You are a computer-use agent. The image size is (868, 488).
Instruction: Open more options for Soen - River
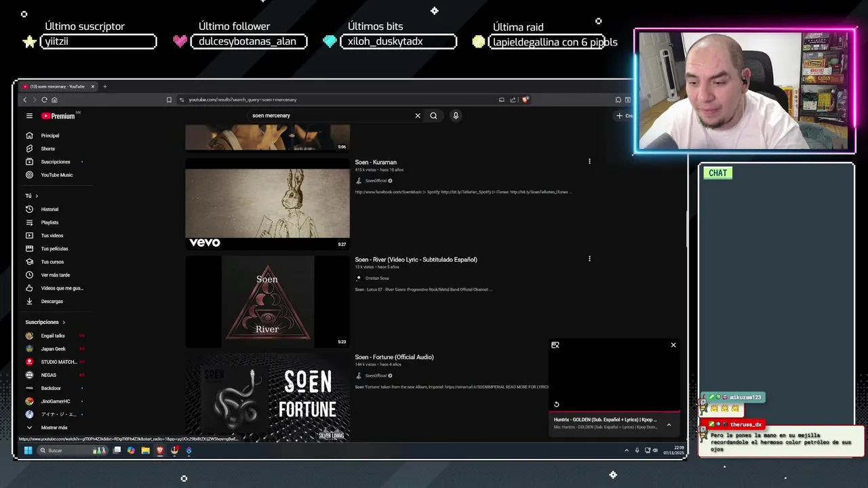click(589, 259)
